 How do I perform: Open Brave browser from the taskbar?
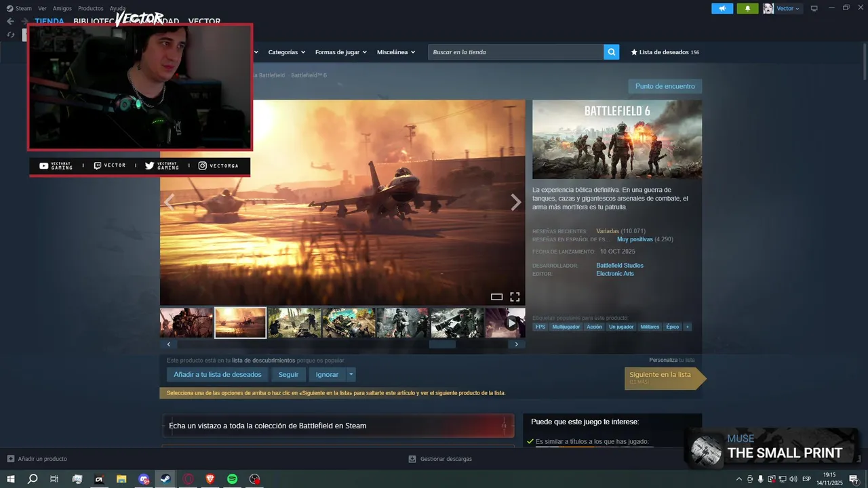(x=210, y=479)
